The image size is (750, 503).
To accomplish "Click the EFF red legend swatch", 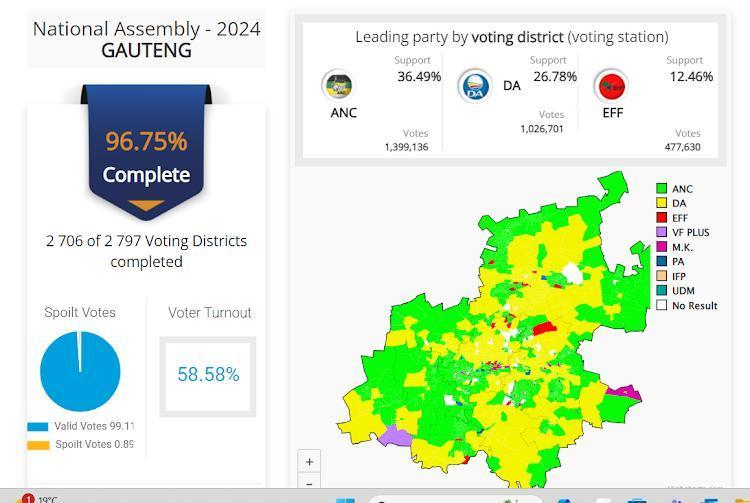I will click(x=661, y=218).
